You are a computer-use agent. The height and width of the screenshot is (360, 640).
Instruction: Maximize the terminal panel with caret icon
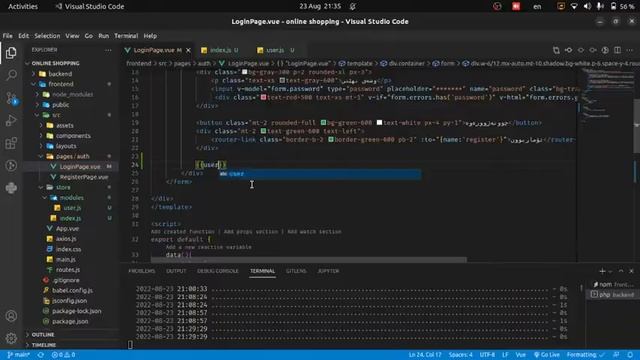(x=621, y=271)
